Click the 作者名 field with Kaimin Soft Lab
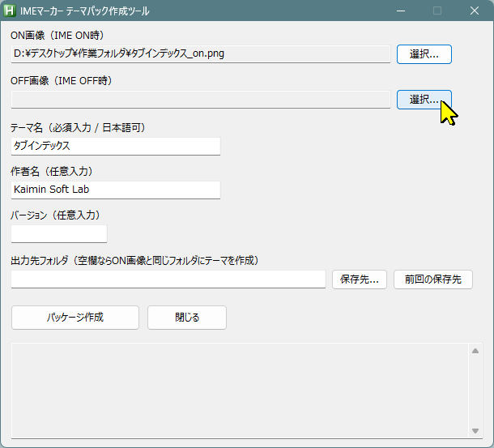Screen dimensions: 494x448 click(x=116, y=190)
